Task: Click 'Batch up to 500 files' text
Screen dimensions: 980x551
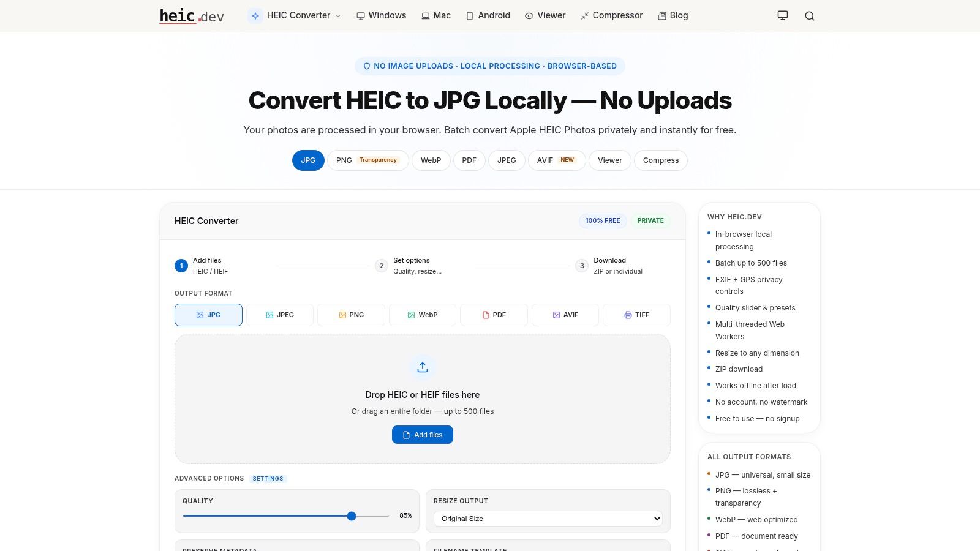Action: tap(751, 263)
